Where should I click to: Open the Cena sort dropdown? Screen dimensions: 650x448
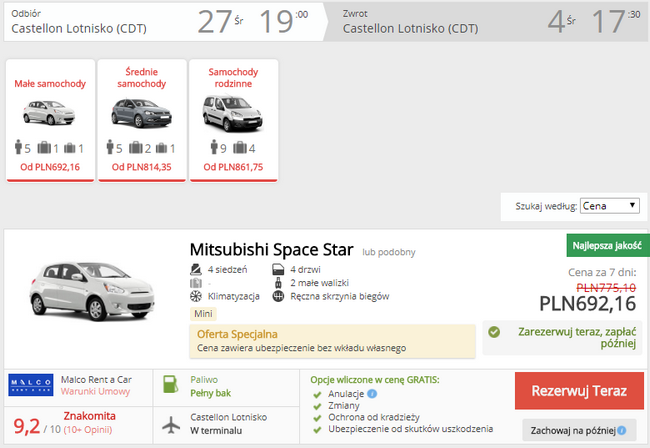609,206
